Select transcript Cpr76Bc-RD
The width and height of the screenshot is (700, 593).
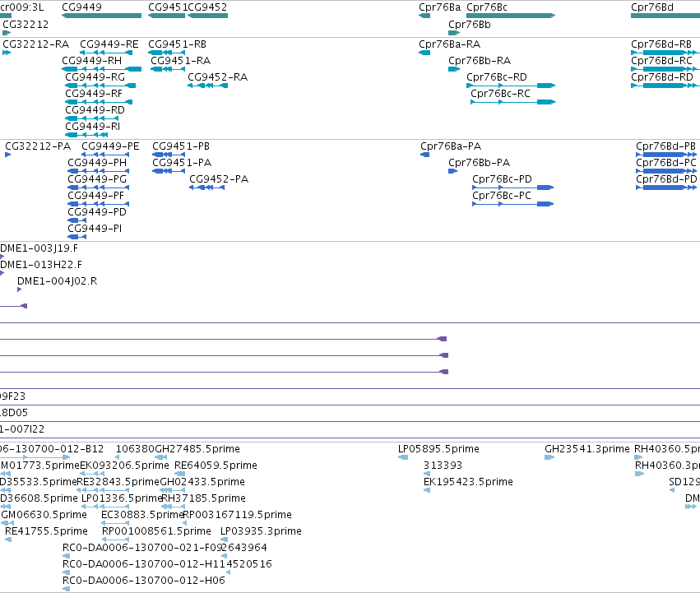tap(497, 77)
